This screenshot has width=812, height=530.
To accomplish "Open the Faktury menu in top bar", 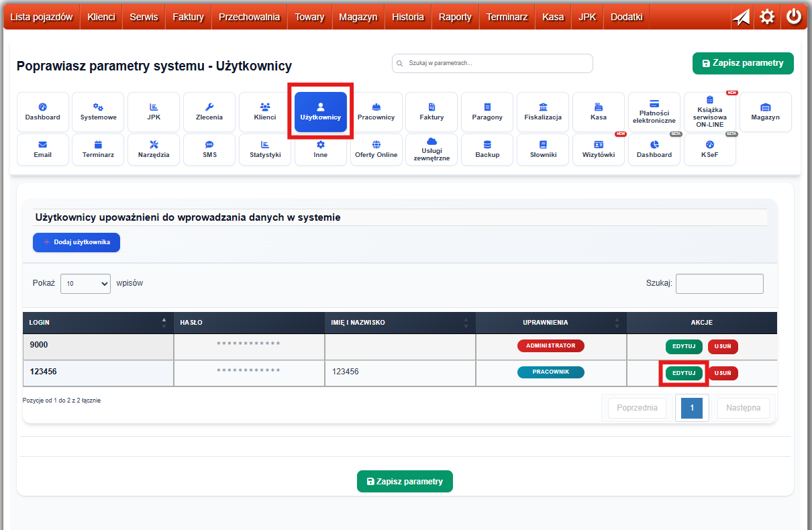I will 188,17.
